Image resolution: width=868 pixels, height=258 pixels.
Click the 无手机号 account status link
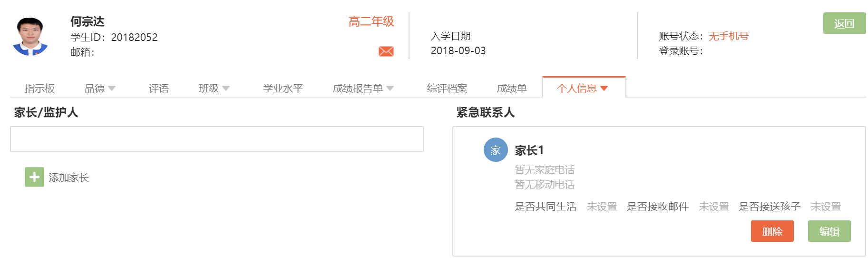click(729, 36)
